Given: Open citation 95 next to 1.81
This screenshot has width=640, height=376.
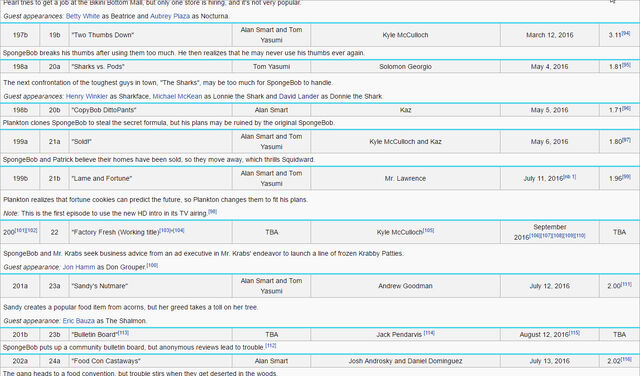Looking at the screenshot, I should [626, 65].
